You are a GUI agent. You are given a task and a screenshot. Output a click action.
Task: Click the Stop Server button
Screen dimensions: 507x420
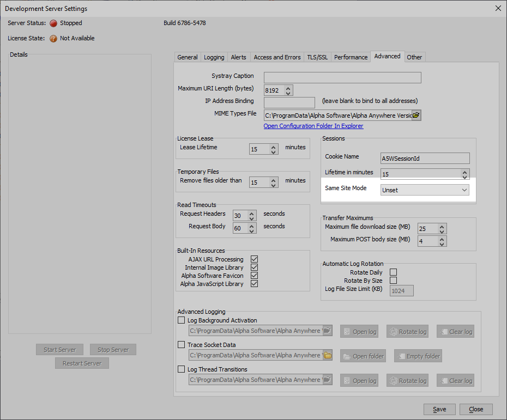coord(113,350)
